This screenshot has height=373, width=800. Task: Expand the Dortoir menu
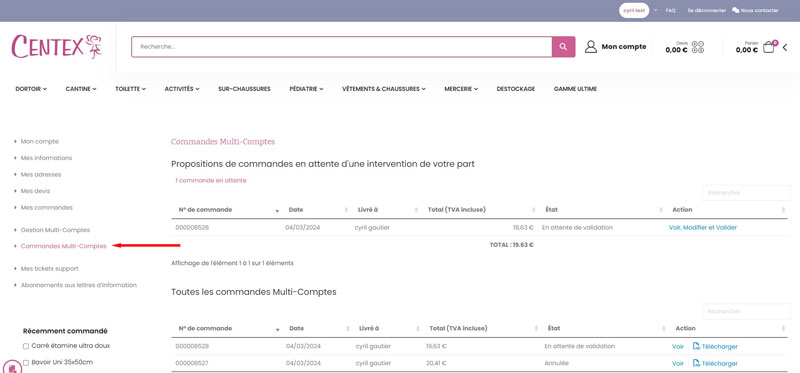31,89
